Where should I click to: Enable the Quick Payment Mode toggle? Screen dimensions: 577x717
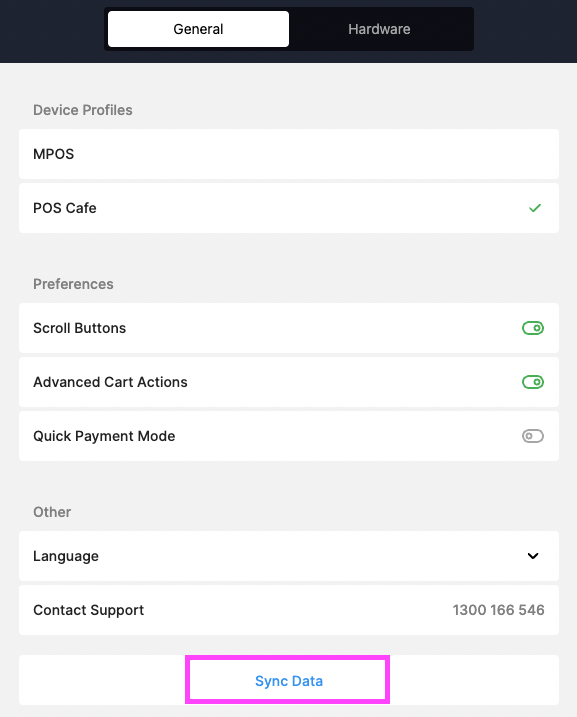click(533, 436)
